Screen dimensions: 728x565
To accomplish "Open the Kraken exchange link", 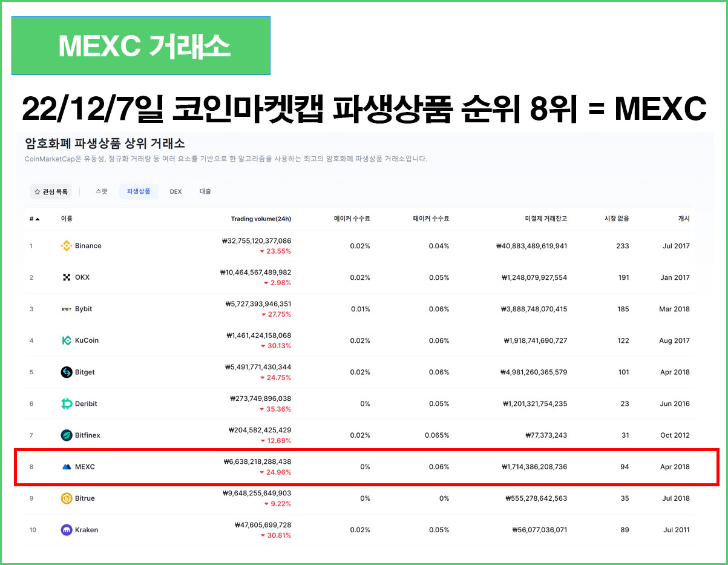I will 87,530.
